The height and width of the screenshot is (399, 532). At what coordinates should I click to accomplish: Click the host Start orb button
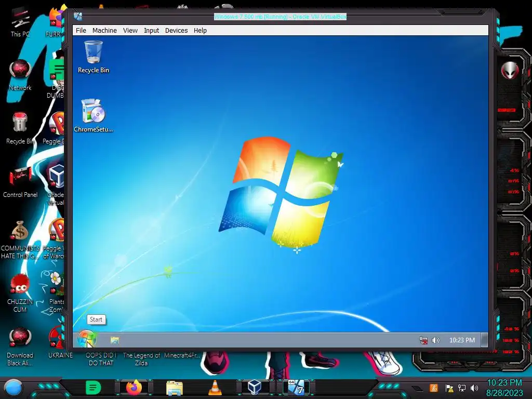pyautogui.click(x=13, y=388)
